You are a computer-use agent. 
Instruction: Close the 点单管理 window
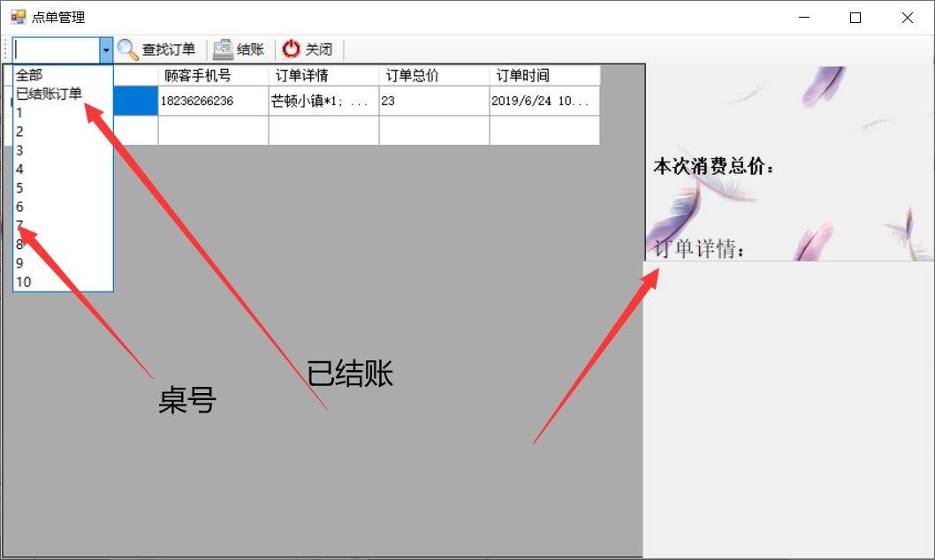907,18
